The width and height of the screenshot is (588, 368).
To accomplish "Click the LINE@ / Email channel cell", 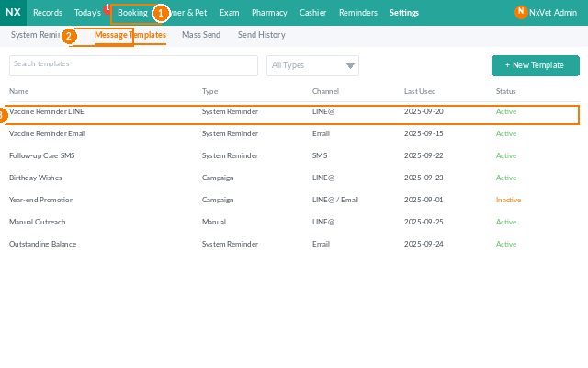I will (334, 200).
